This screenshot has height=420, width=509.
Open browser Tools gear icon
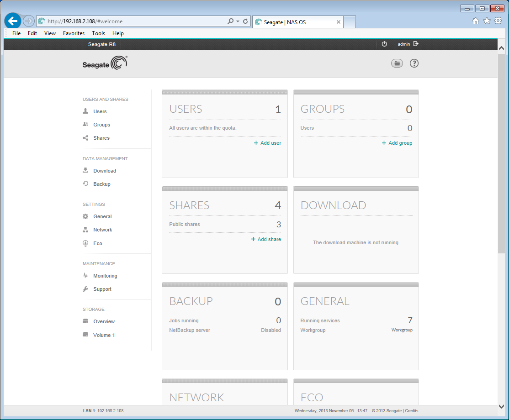(498, 21)
